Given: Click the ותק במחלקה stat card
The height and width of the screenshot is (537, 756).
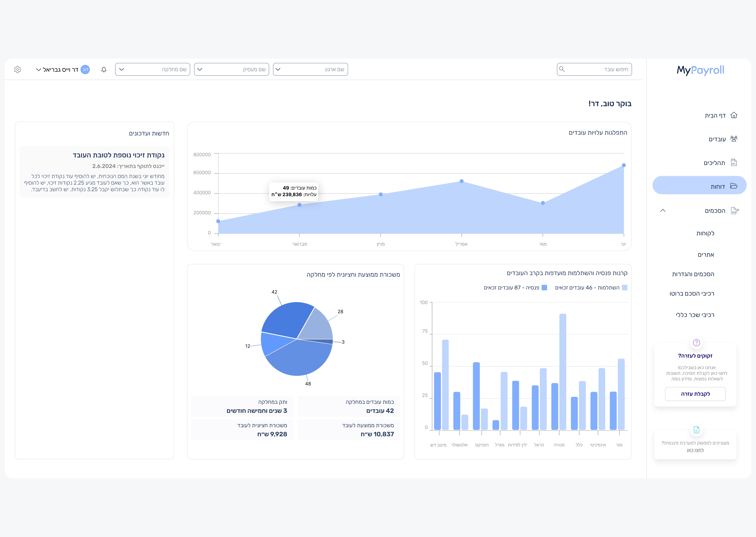Looking at the screenshot, I should (x=242, y=406).
